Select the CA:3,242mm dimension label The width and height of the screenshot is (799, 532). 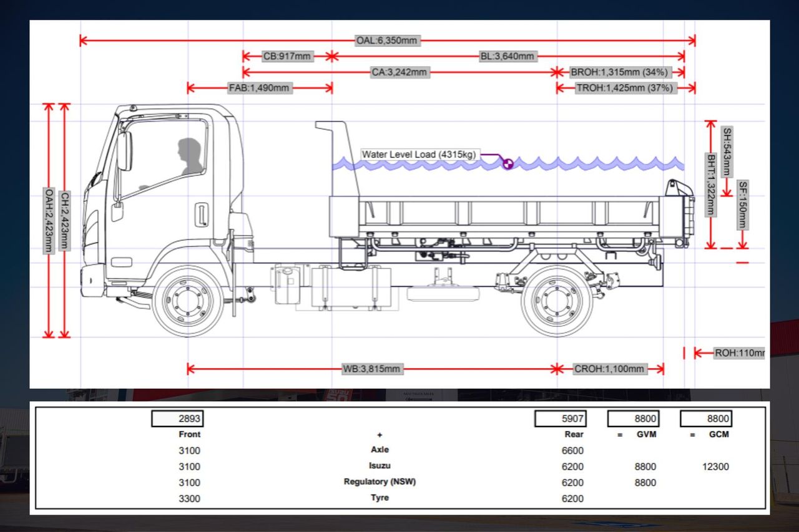[399, 72]
